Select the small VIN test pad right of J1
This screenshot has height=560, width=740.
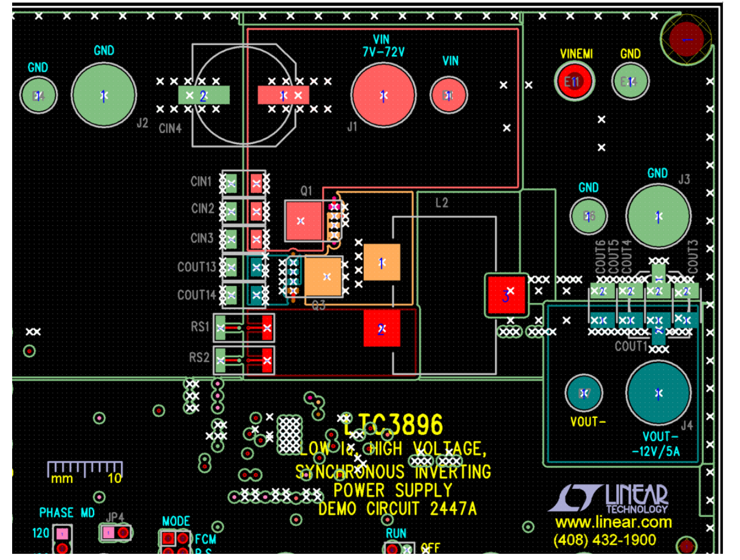point(448,95)
